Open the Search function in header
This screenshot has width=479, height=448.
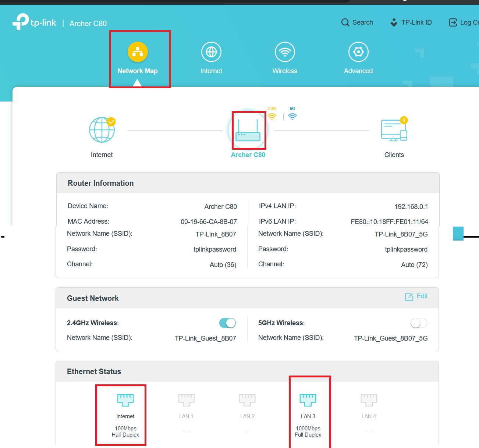357,22
